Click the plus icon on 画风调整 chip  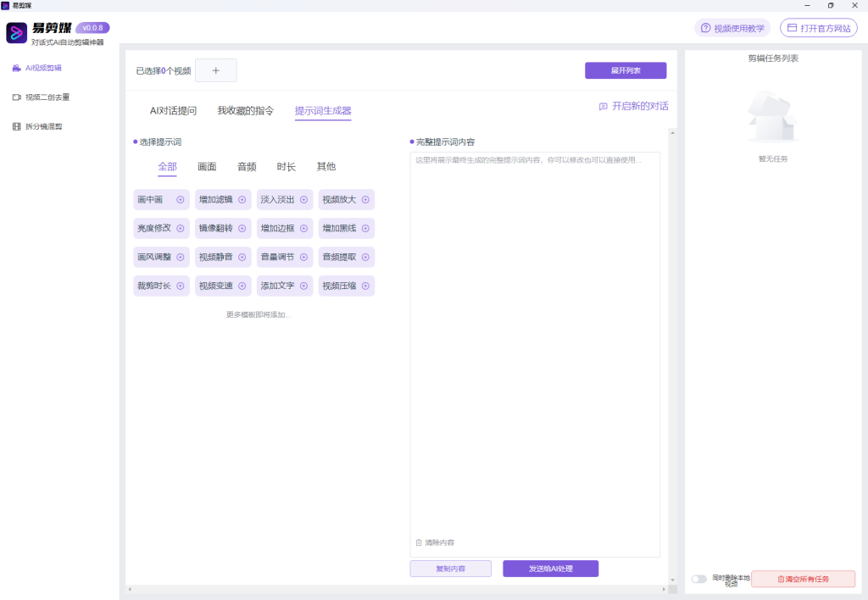pos(181,258)
